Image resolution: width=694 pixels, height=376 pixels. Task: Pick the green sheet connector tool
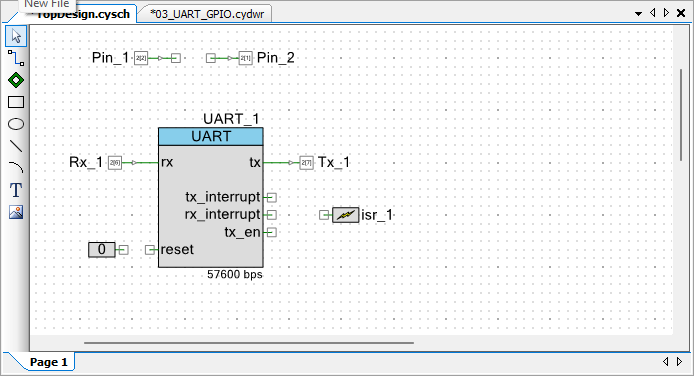(16, 80)
